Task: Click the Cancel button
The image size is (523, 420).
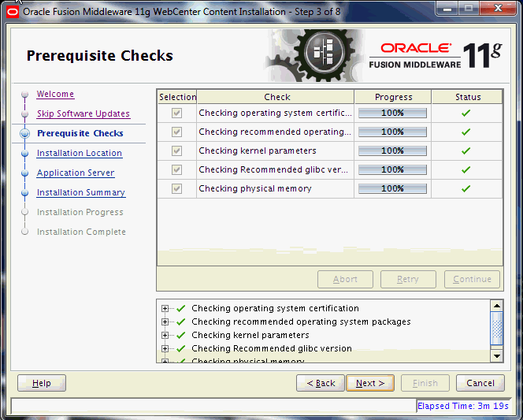Action: click(x=480, y=383)
